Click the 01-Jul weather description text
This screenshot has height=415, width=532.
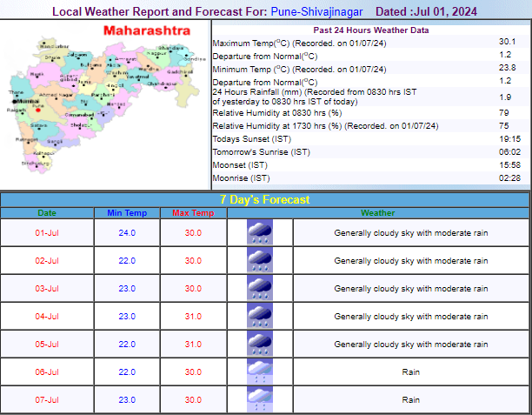(411, 233)
